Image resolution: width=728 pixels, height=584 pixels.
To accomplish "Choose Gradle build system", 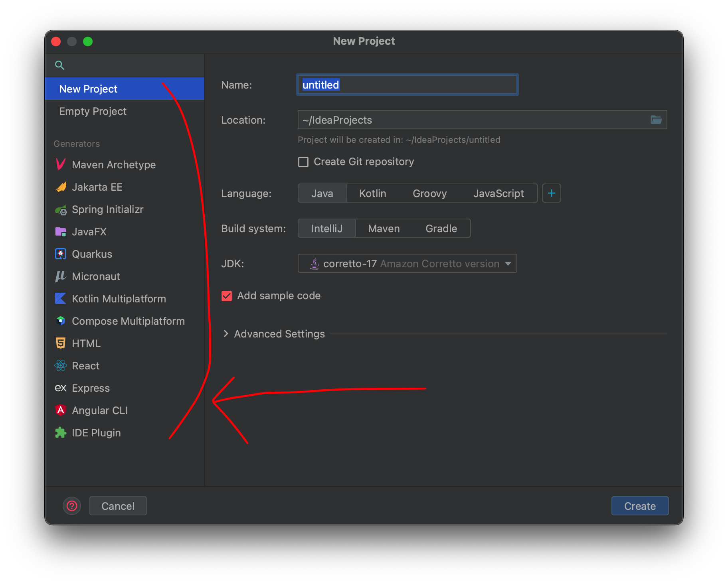I will pyautogui.click(x=441, y=228).
